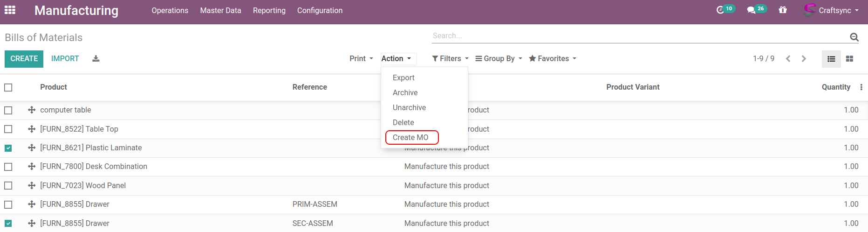Viewport: 868px width, 232px height.
Task: Select Create MO from the Action menu
Action: 410,138
